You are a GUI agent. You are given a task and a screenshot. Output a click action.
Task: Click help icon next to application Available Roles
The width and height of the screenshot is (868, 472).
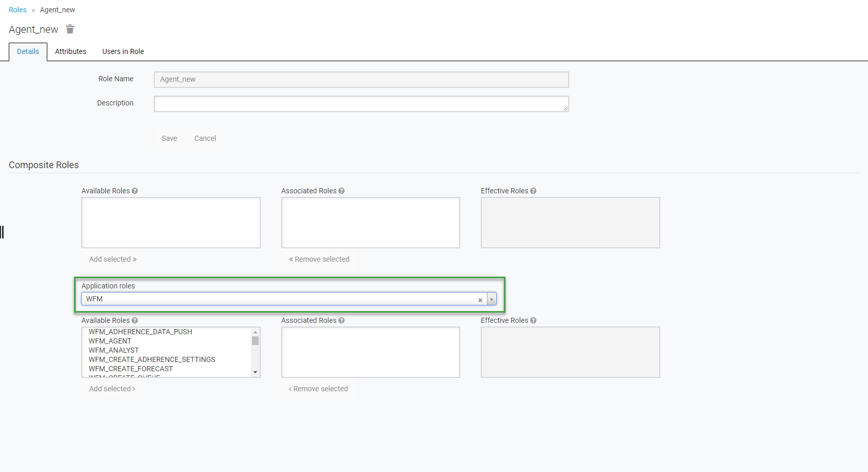(x=135, y=320)
